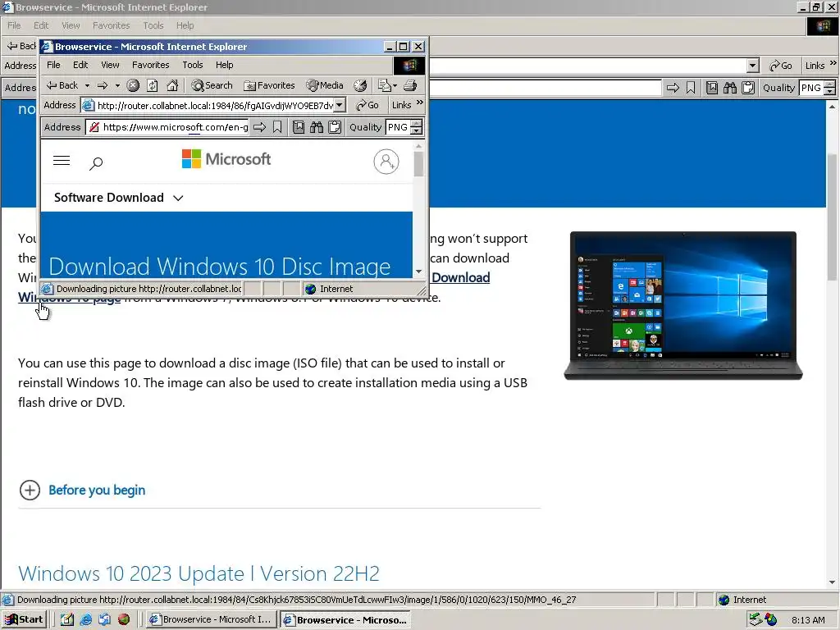This screenshot has height=630, width=840.
Task: Click Back button in front IE window
Action: pyautogui.click(x=62, y=85)
